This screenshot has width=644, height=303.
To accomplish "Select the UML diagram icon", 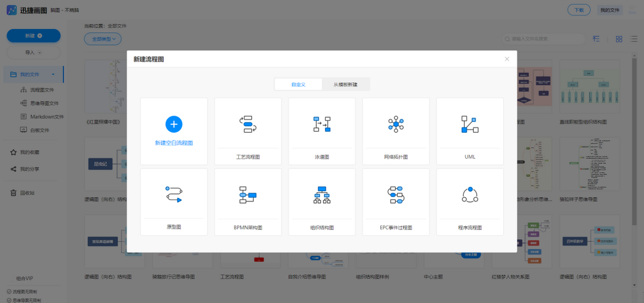I will tap(470, 124).
